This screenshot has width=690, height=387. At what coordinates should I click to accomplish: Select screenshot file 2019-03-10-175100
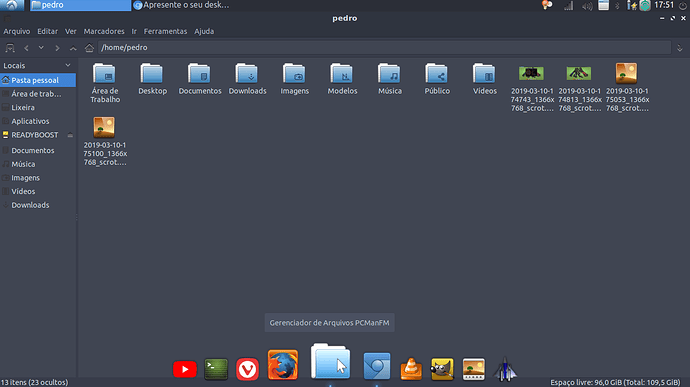point(105,141)
